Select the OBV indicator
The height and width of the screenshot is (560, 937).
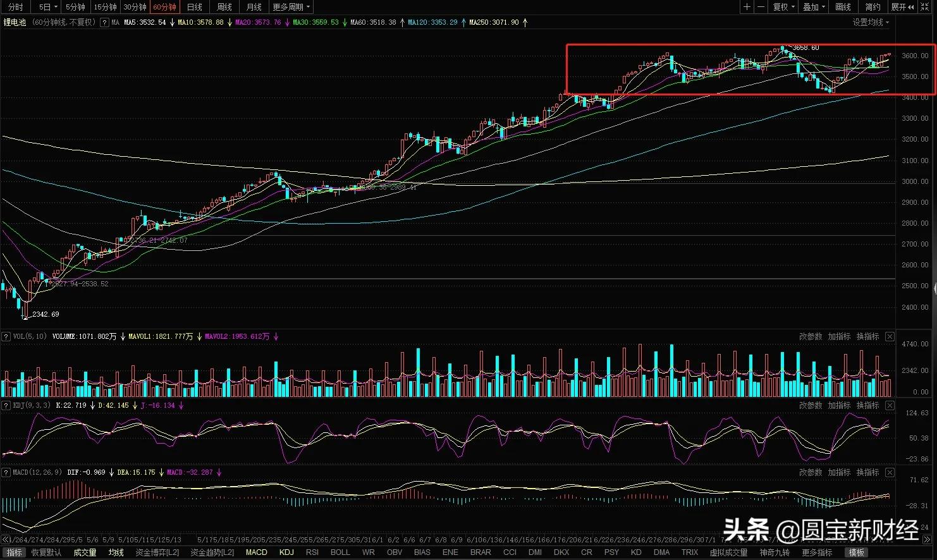coord(395,552)
